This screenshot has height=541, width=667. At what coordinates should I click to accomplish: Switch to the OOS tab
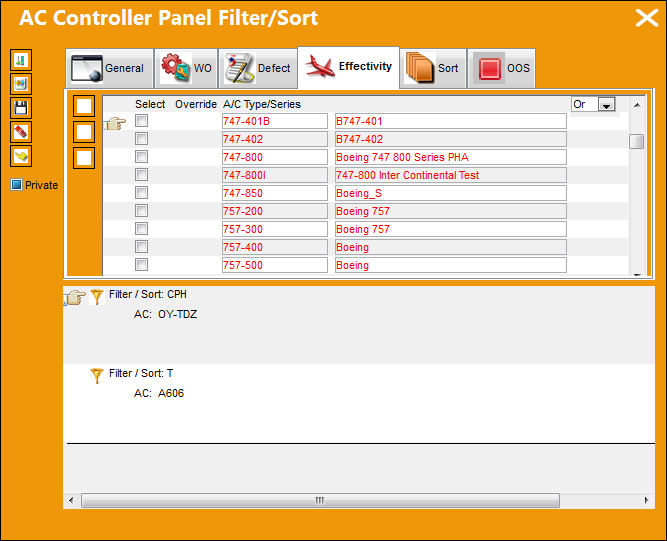(502, 68)
